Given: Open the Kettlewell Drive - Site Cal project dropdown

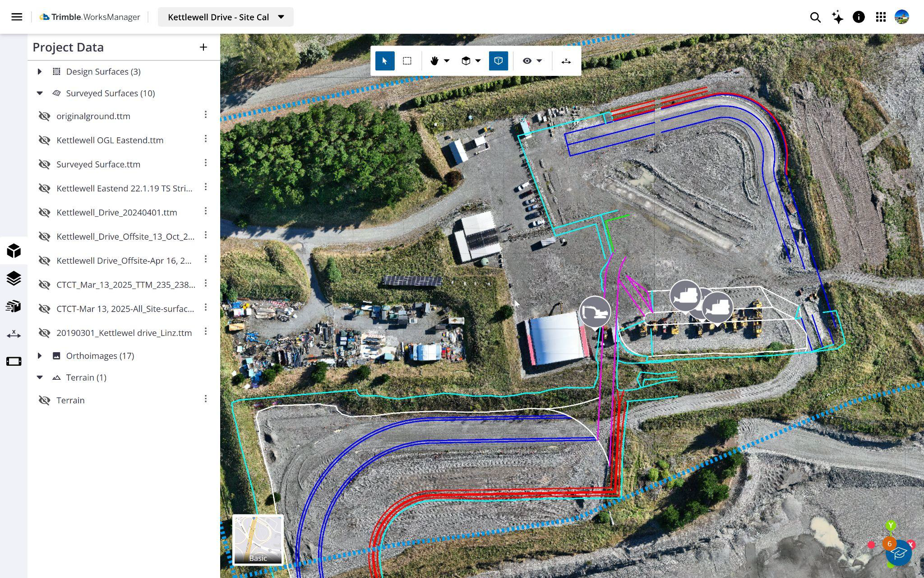Looking at the screenshot, I should pos(281,17).
